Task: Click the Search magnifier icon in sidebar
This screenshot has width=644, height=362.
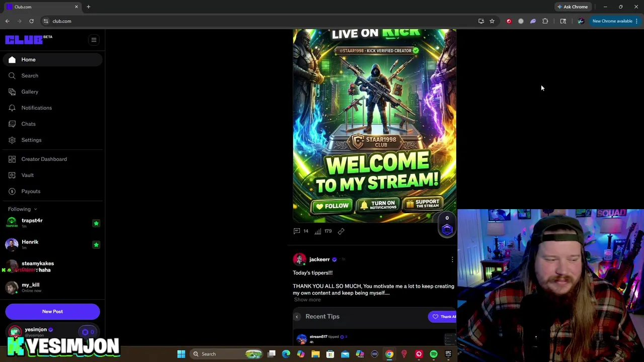Action: point(12,75)
